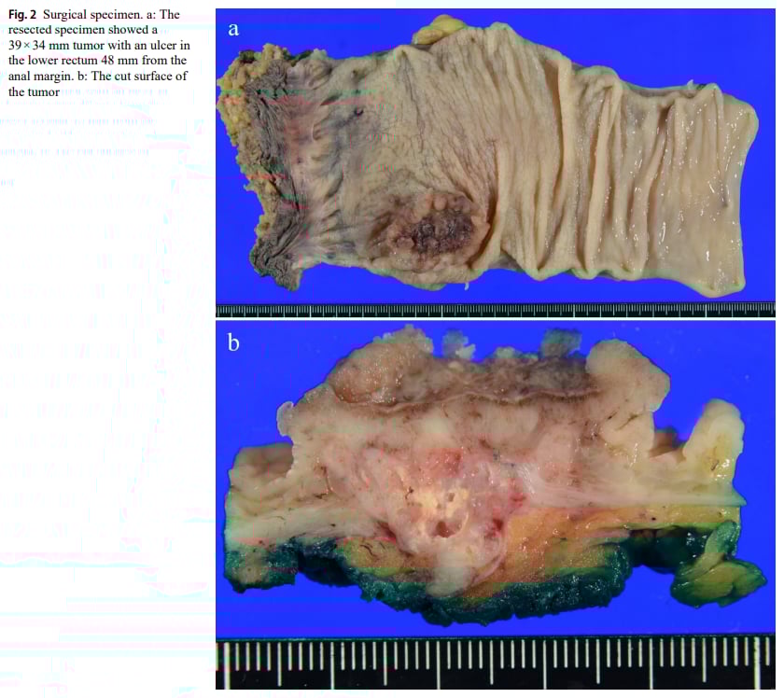This screenshot has width=784, height=698.
Task: Click the panel label 'b'
Action: (x=234, y=343)
